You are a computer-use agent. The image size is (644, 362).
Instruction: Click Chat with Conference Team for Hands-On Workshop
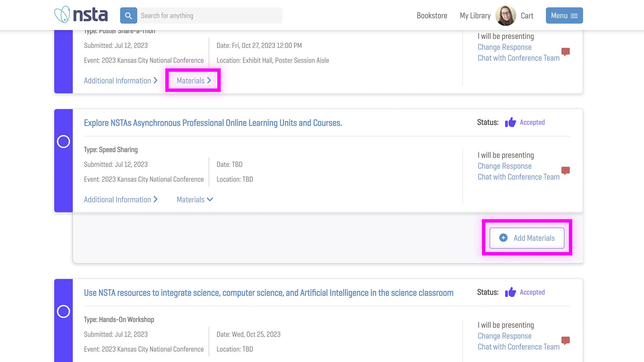pos(519,347)
